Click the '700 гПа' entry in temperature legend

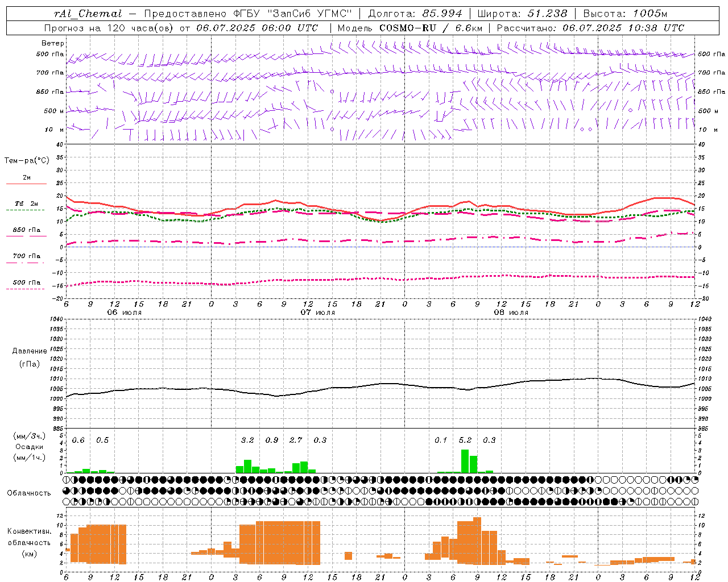pos(26,256)
